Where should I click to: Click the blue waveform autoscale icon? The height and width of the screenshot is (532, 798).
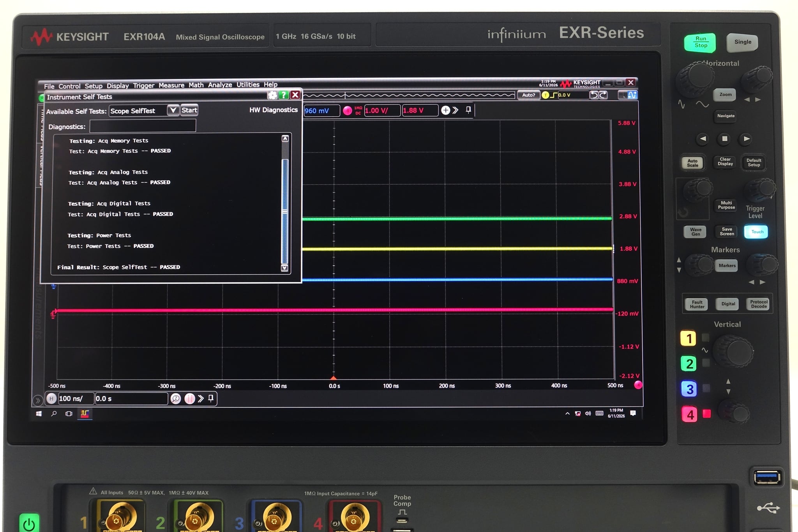632,95
